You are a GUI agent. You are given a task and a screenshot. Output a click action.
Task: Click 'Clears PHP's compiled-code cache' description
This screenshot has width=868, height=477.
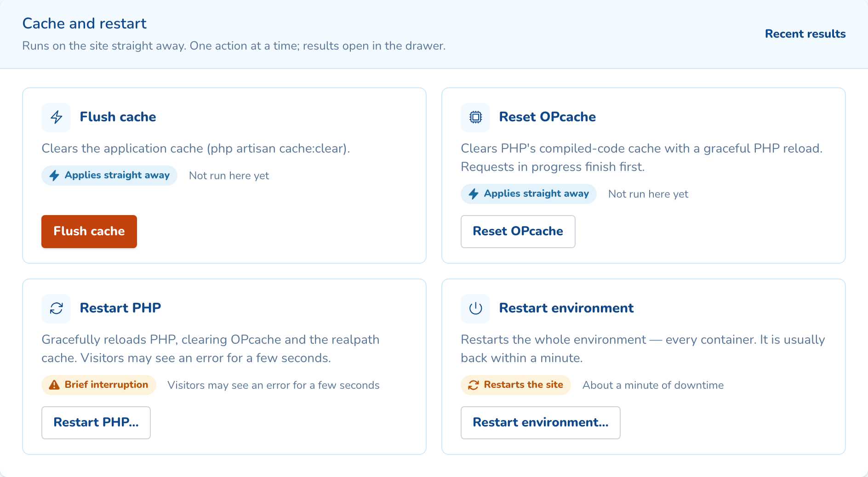(642, 158)
